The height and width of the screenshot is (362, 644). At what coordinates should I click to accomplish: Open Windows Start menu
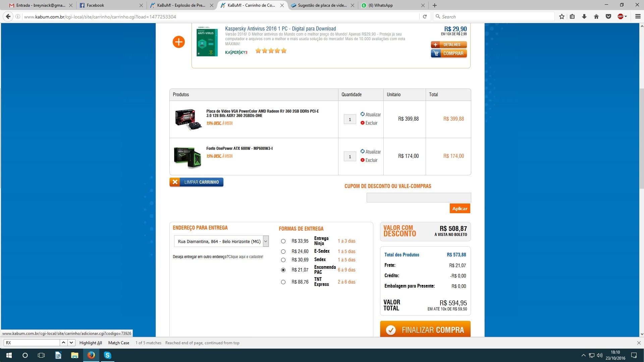9,355
